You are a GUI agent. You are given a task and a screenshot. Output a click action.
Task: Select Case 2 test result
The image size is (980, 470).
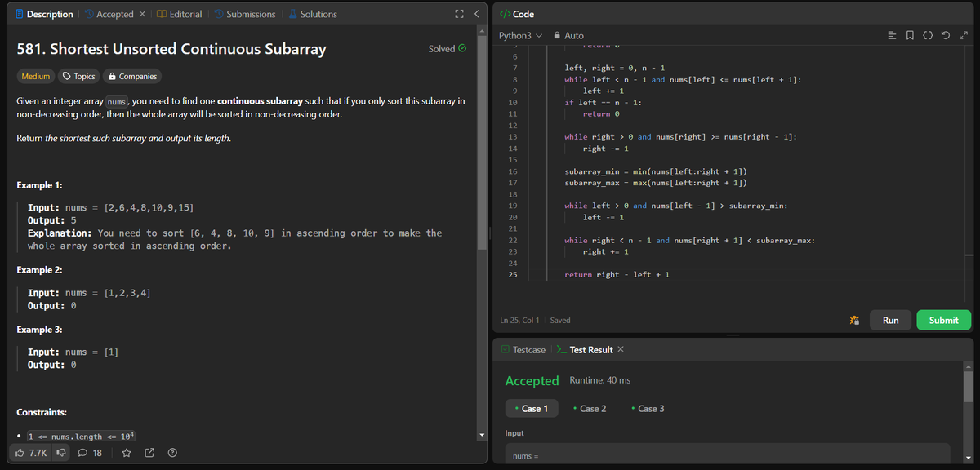(590, 408)
